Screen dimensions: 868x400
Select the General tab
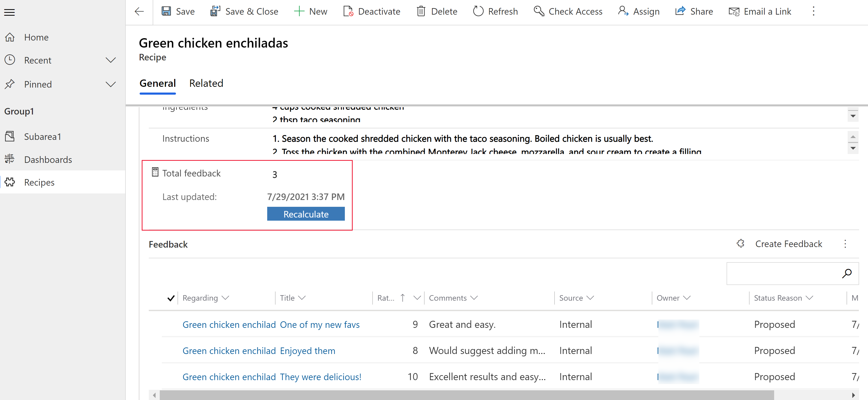point(158,83)
